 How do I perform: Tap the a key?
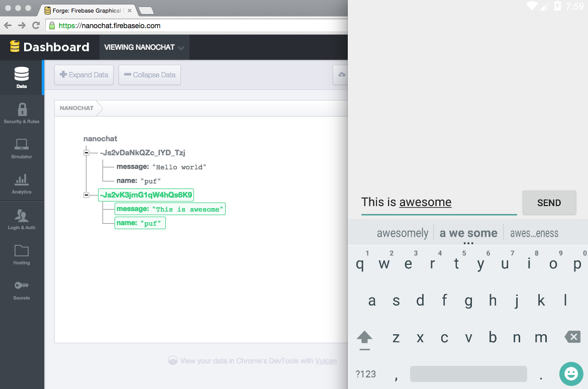click(371, 301)
